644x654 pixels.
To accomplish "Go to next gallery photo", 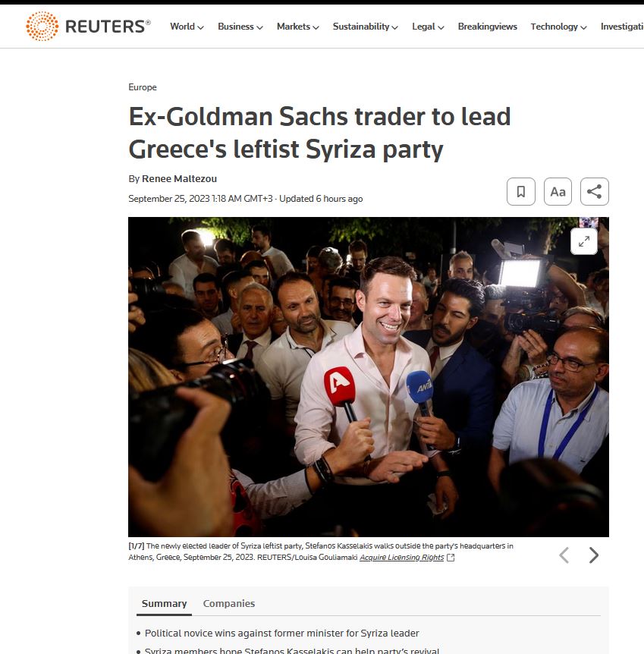I will pyautogui.click(x=593, y=555).
